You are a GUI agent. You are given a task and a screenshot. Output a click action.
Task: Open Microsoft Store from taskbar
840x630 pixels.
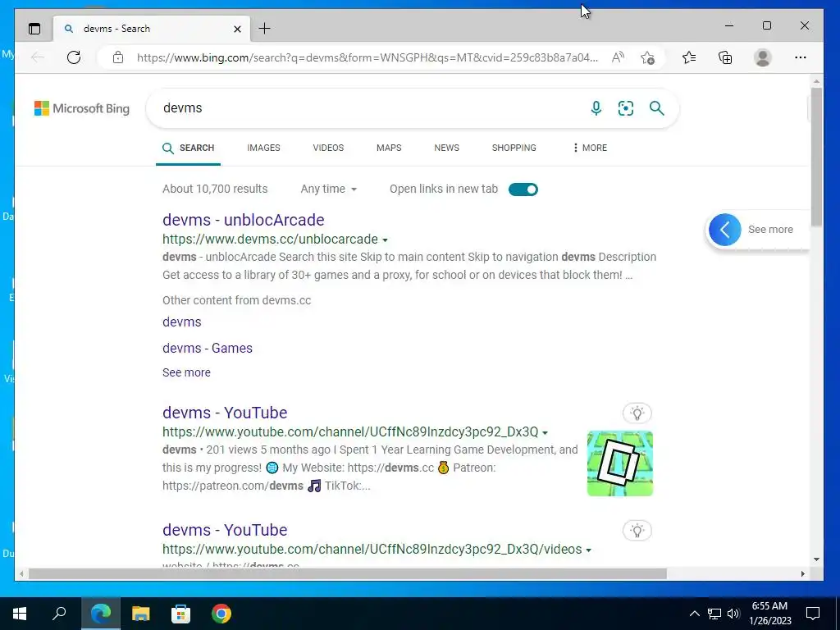(181, 614)
